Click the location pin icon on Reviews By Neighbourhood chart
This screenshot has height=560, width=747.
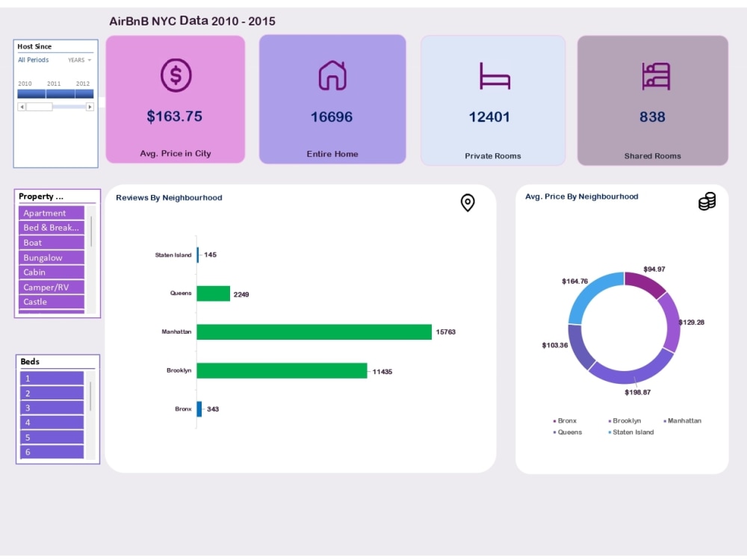[468, 203]
